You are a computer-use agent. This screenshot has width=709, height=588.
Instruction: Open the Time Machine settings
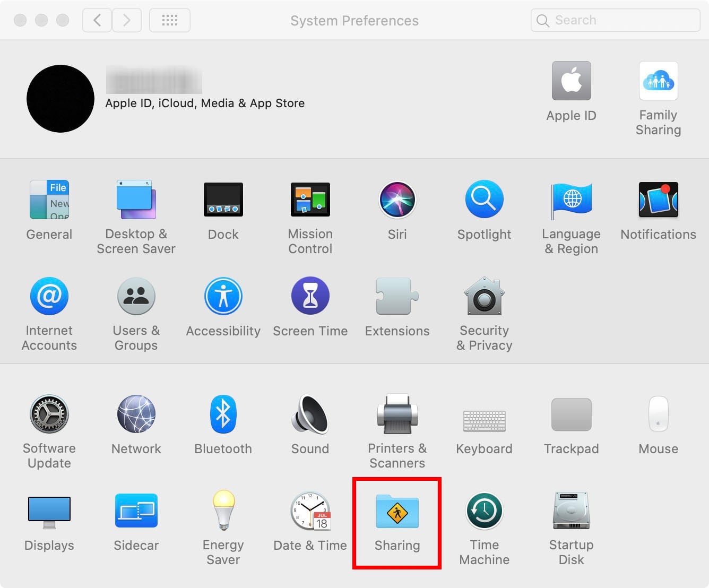[483, 511]
